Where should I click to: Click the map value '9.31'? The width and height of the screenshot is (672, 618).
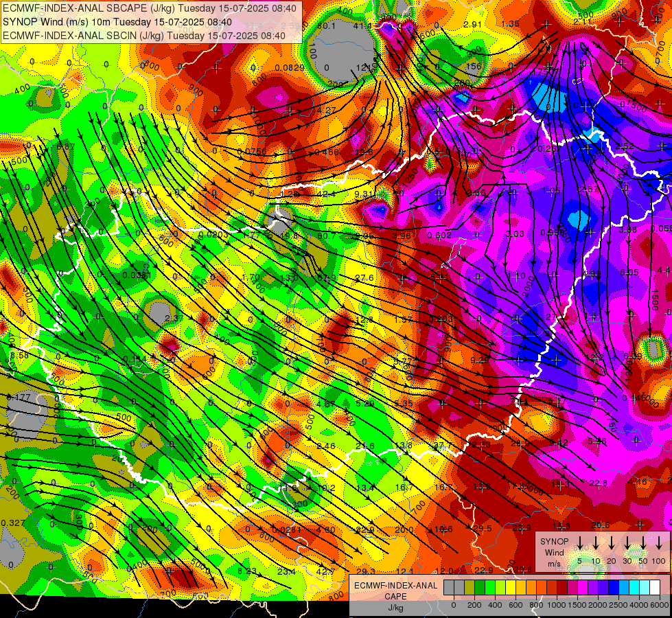[x=364, y=194]
